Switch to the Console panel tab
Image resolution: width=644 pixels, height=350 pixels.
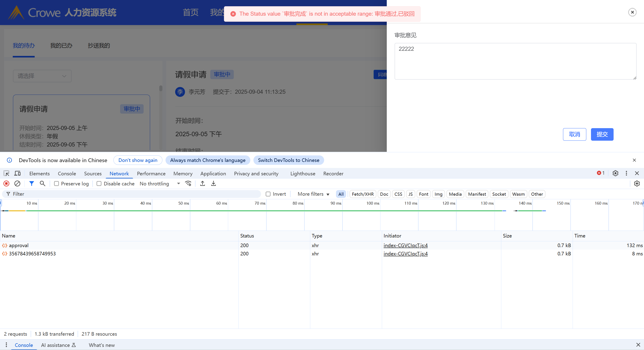click(x=67, y=174)
